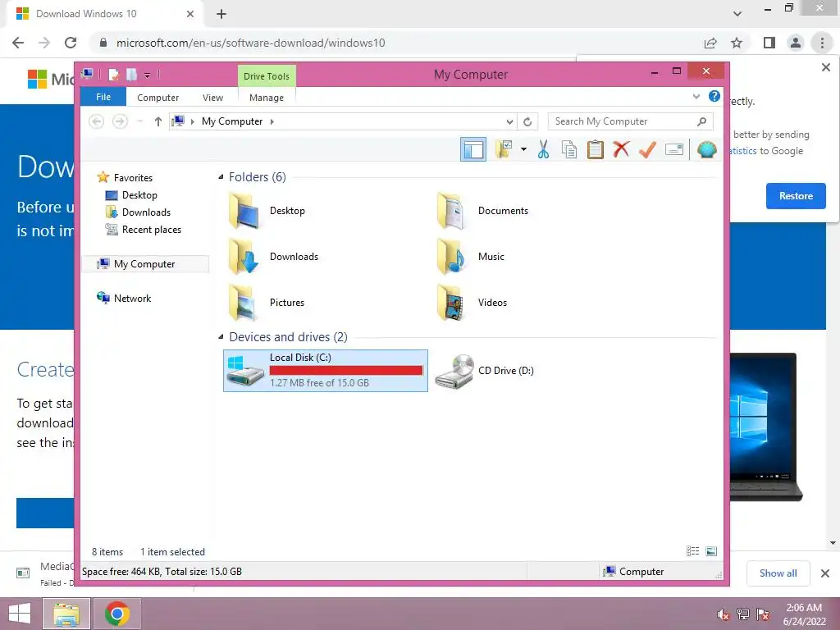Open the recent locations dropdown arrow
The height and width of the screenshot is (630, 840).
coord(139,121)
